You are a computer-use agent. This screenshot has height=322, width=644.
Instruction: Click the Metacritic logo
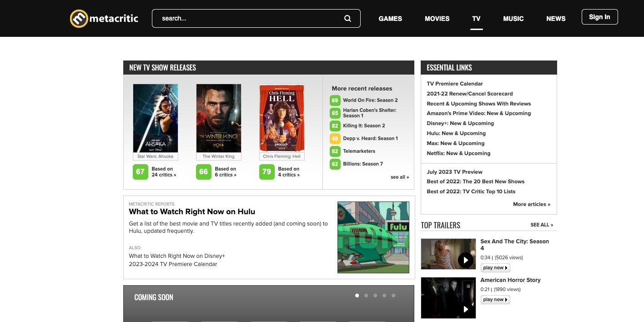pos(103,18)
